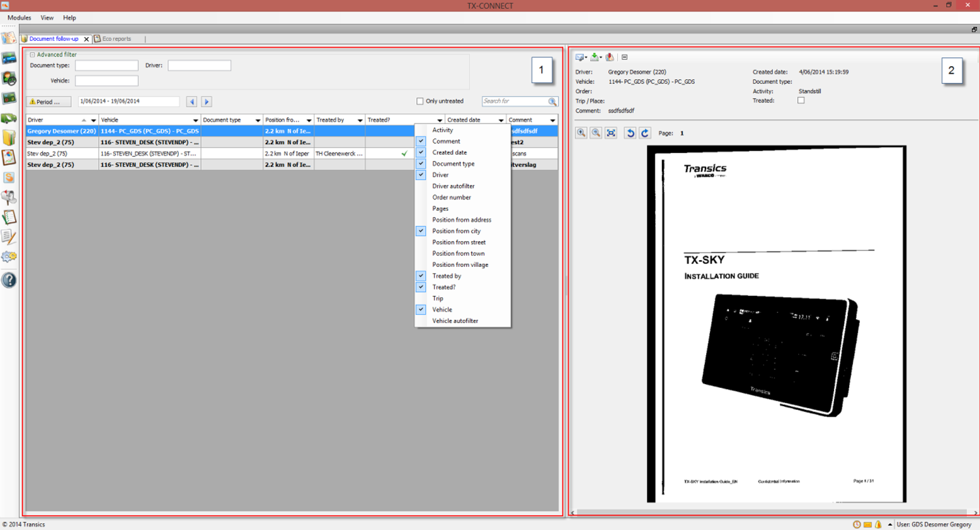Go to the next period with right arrow

[x=207, y=102]
